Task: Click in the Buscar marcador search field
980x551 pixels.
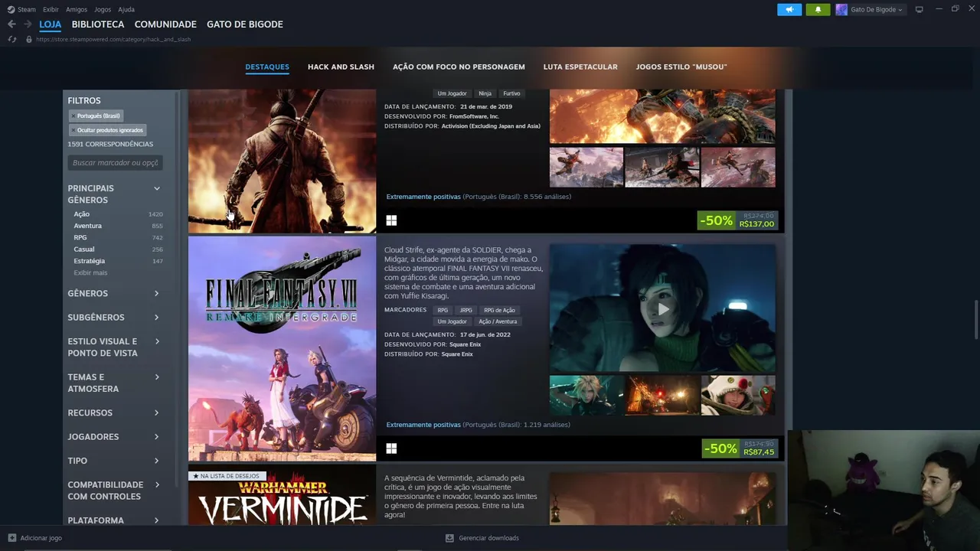Action: pyautogui.click(x=115, y=162)
